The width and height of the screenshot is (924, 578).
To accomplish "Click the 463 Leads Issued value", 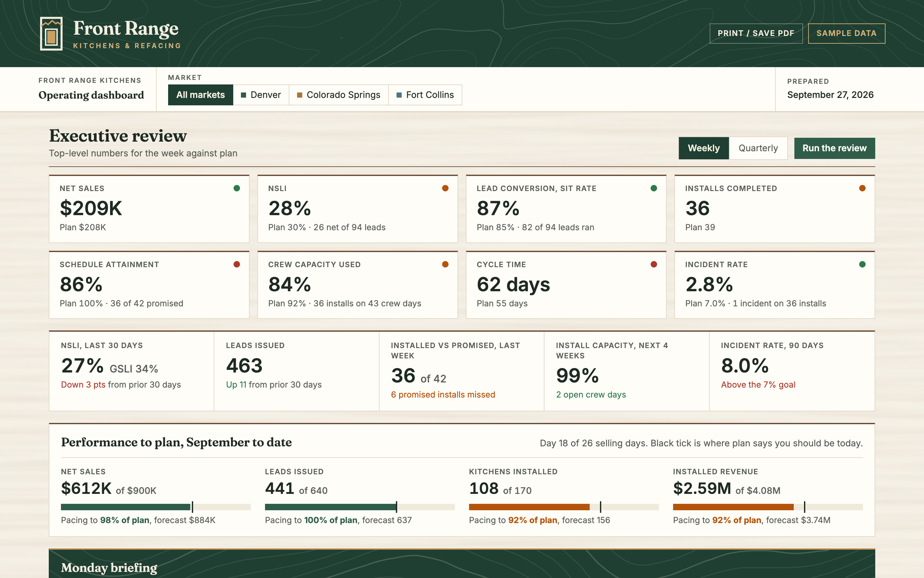I will click(x=244, y=366).
